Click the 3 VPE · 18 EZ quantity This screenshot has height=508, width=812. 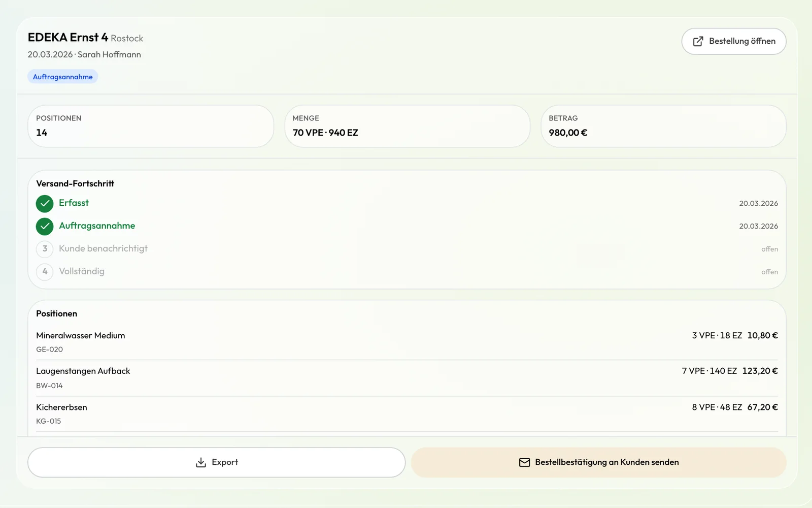coord(717,335)
